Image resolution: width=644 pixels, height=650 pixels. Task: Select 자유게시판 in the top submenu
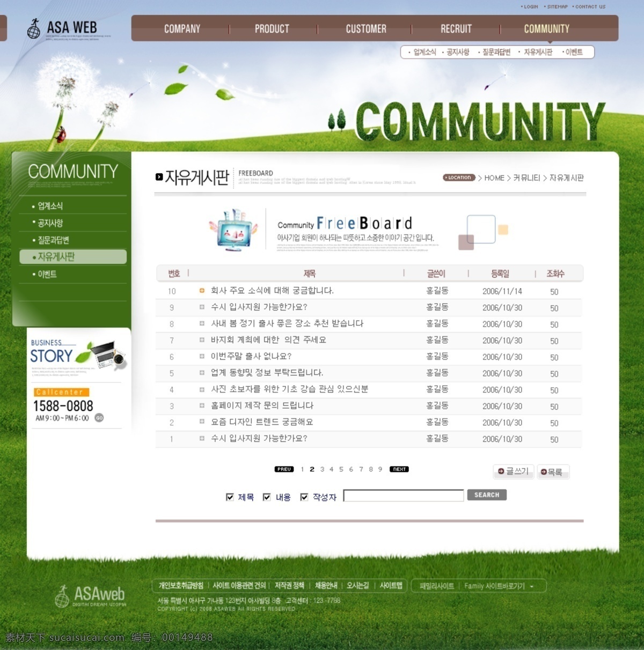click(x=538, y=52)
